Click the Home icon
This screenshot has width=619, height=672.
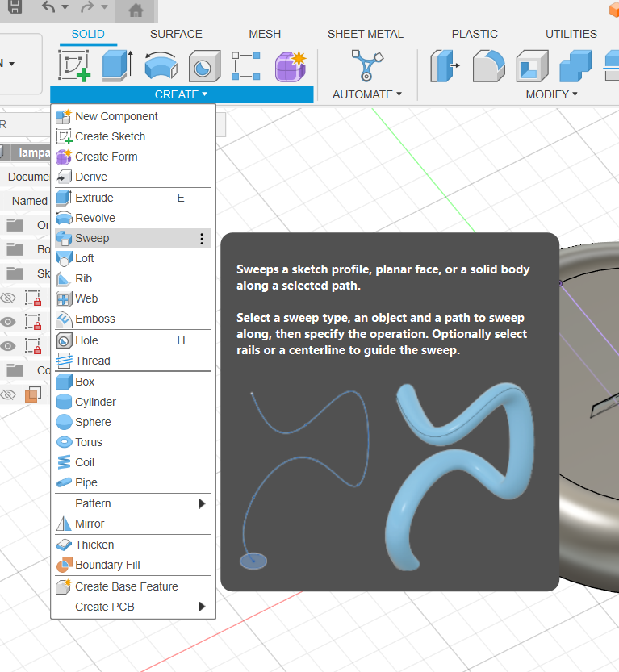pyautogui.click(x=136, y=10)
